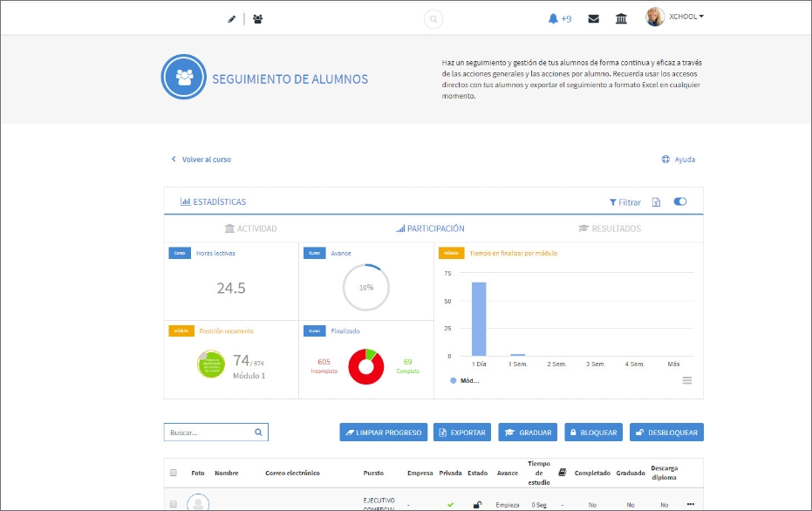The width and height of the screenshot is (812, 511).
Task: Click the Posición recurrente label
Action: 226,330
